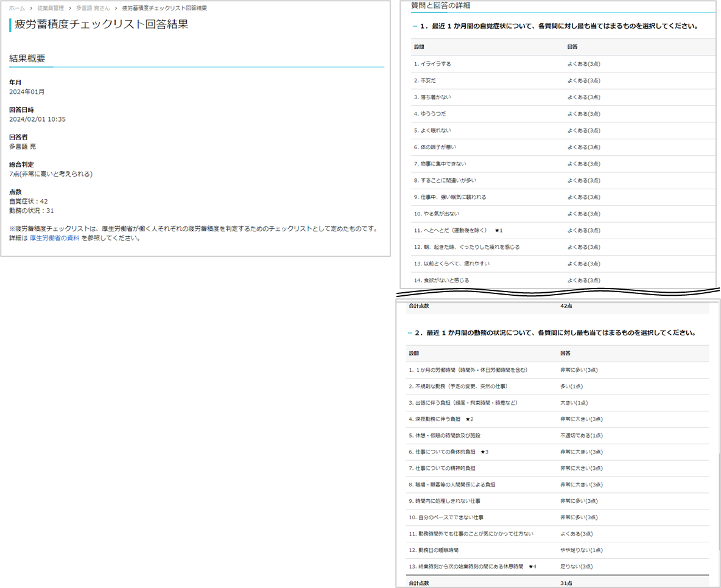Click the respondent name 多言語 亮
This screenshot has height=588, width=721.
[x=23, y=147]
